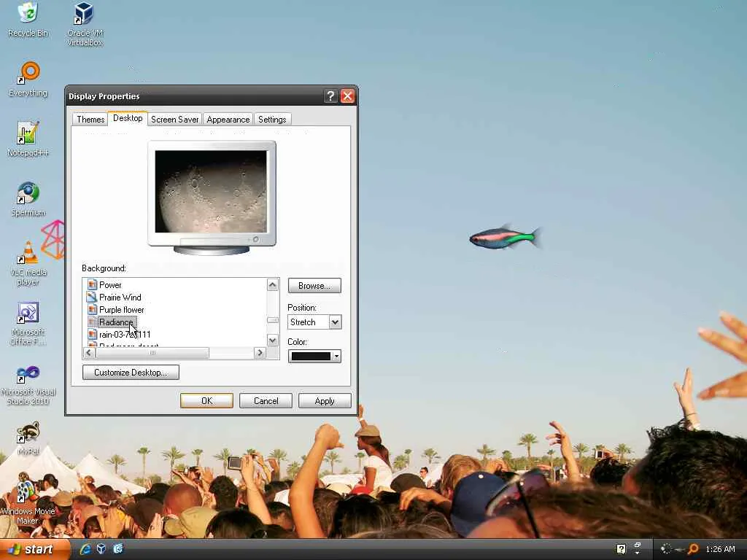Click the black Color swatch
747x560 pixels.
pos(311,356)
